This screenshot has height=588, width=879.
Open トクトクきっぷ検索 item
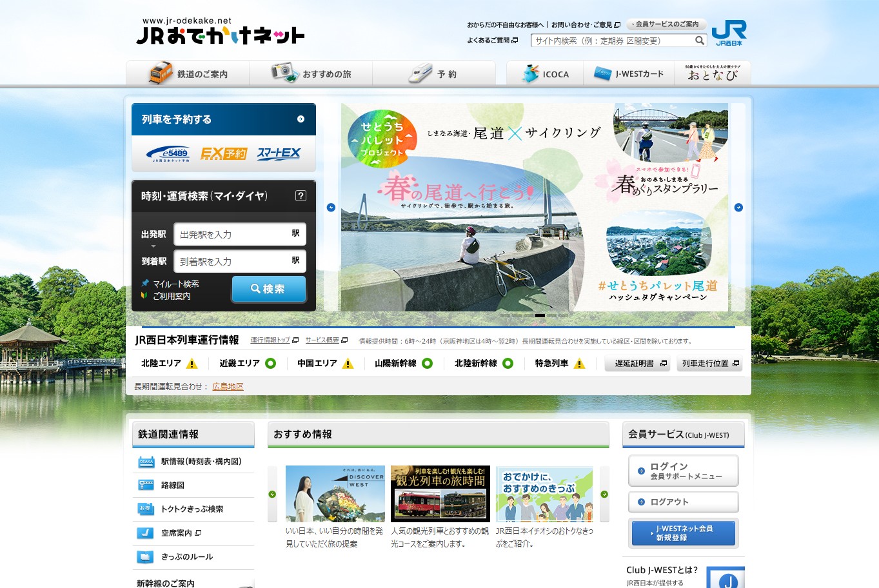tap(193, 509)
